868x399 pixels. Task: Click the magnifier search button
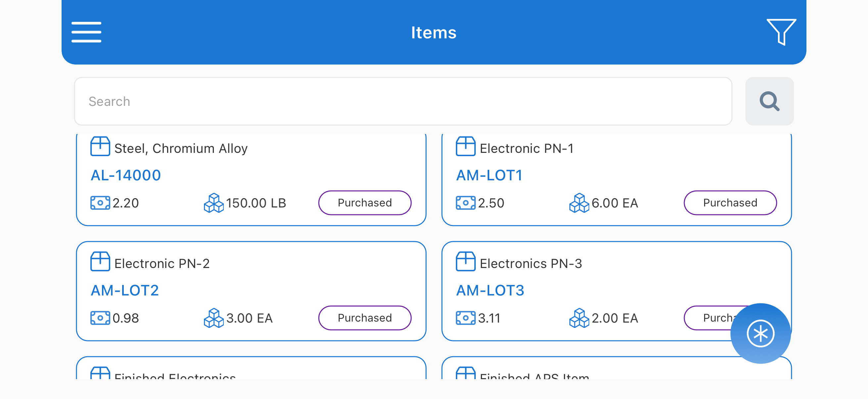click(x=769, y=101)
